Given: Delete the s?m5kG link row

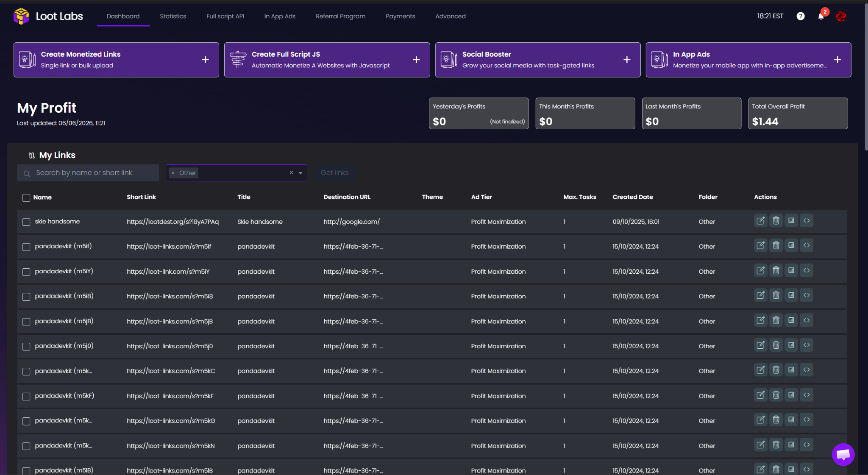Looking at the screenshot, I should point(776,420).
